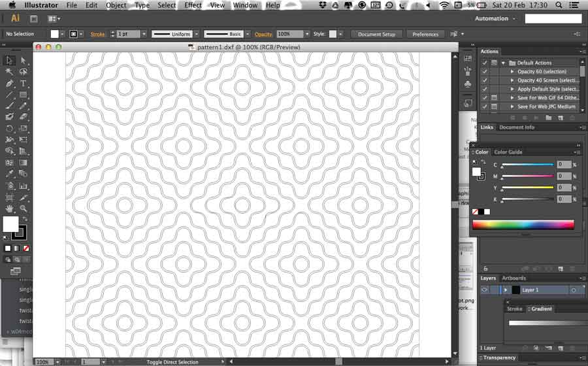Toggle checkmark for Apply Default Style action
The width and height of the screenshot is (588, 366).
click(485, 89)
